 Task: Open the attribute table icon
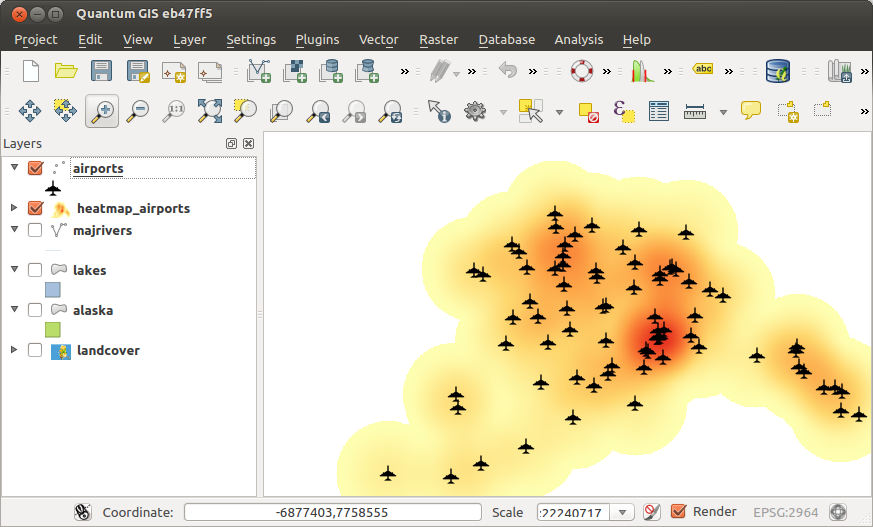coord(658,111)
